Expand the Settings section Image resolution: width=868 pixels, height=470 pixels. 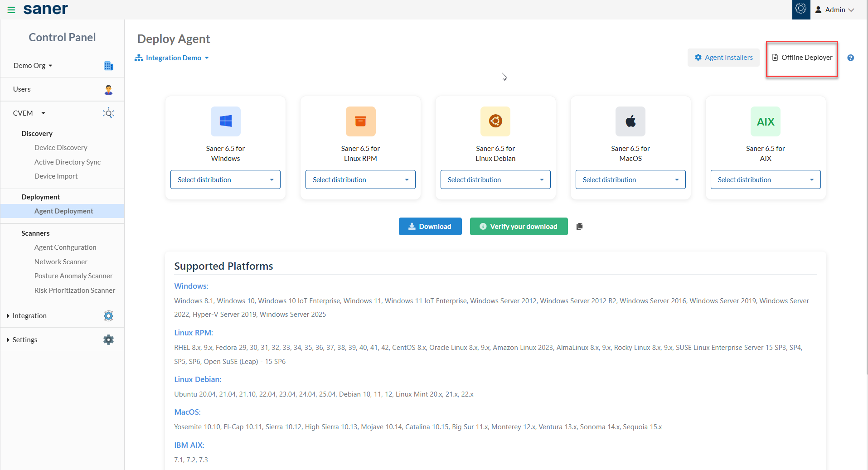point(22,340)
